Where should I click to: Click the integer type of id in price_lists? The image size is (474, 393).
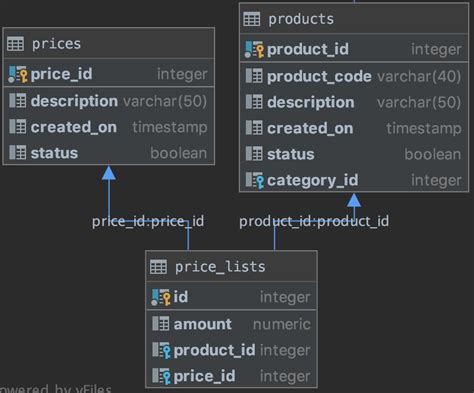click(x=285, y=297)
